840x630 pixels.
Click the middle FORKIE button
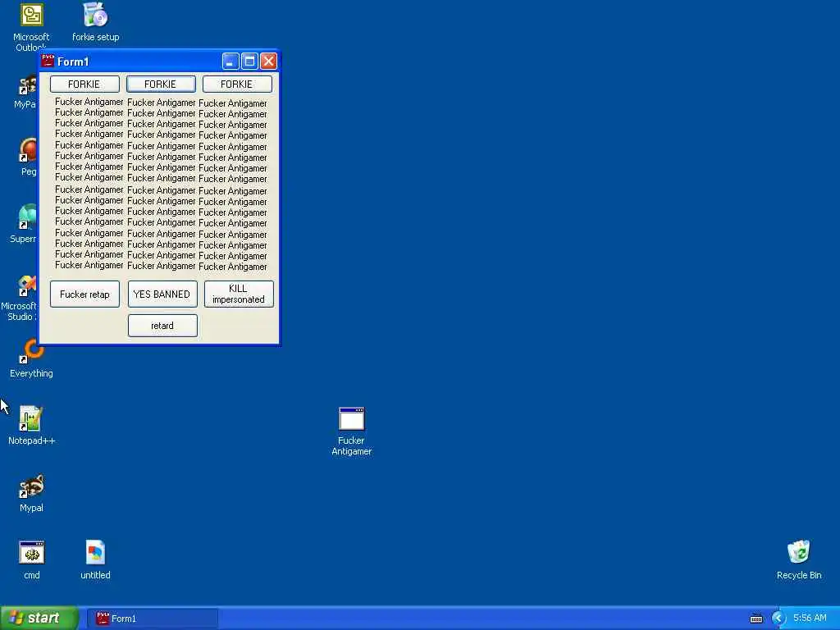coord(161,84)
